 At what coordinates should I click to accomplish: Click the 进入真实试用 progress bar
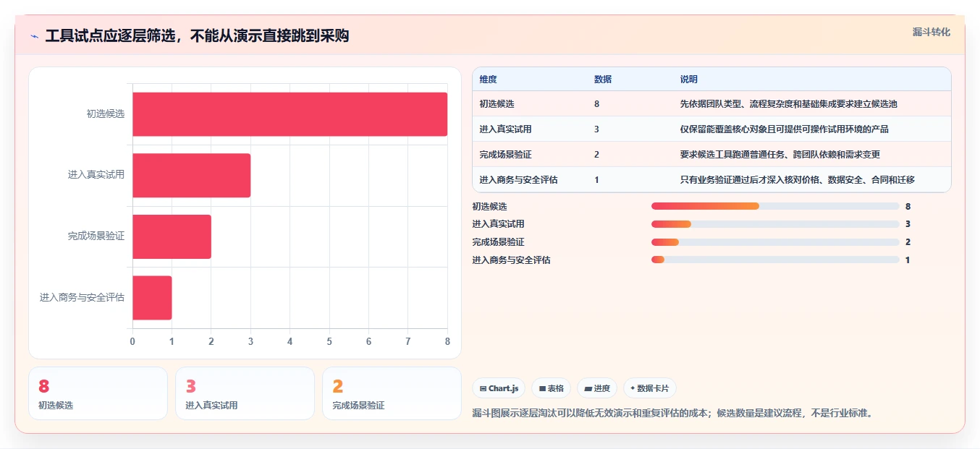pos(775,224)
